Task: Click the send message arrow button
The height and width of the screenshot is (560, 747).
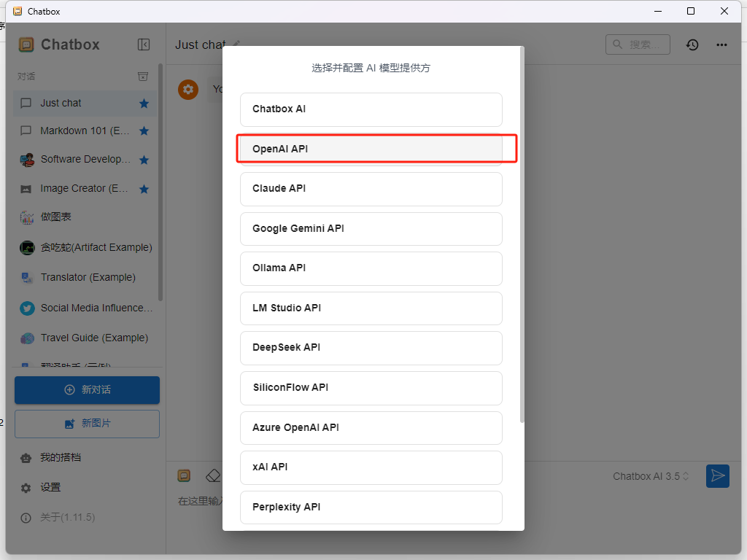Action: tap(718, 476)
